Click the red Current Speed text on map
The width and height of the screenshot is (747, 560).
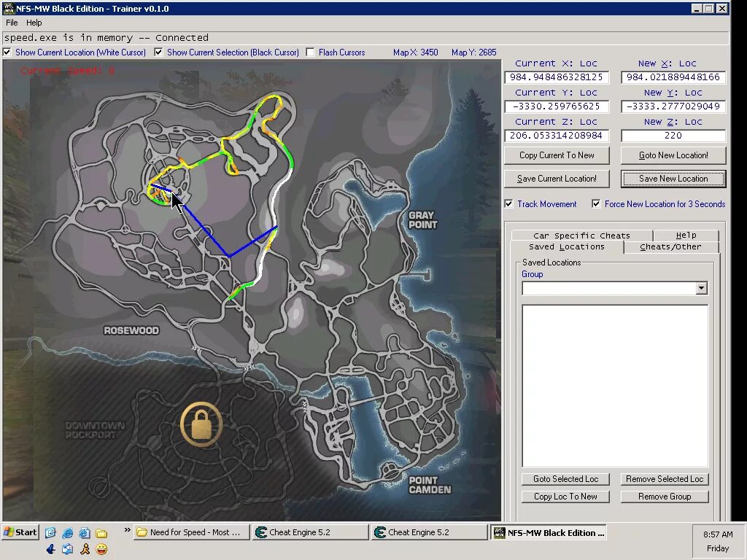click(x=67, y=71)
